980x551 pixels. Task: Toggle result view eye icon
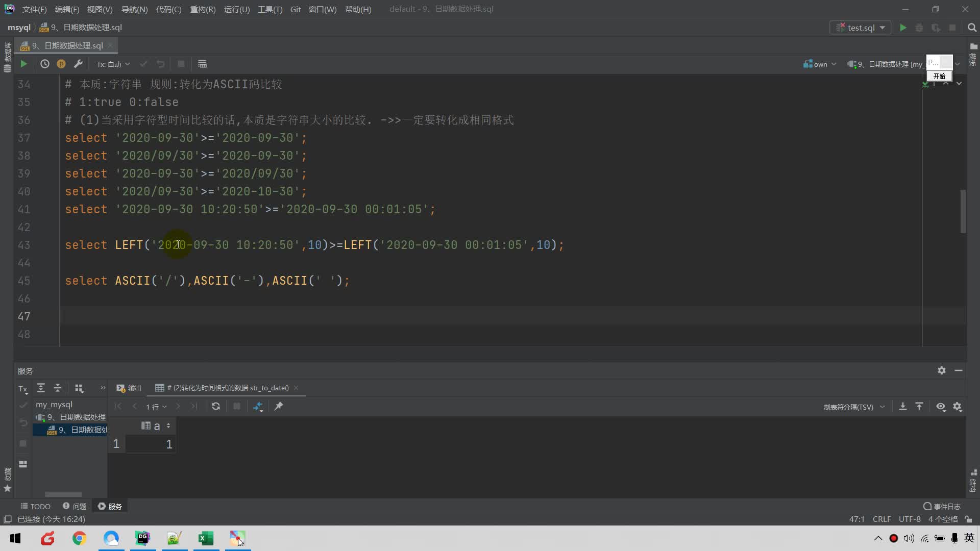tap(941, 407)
